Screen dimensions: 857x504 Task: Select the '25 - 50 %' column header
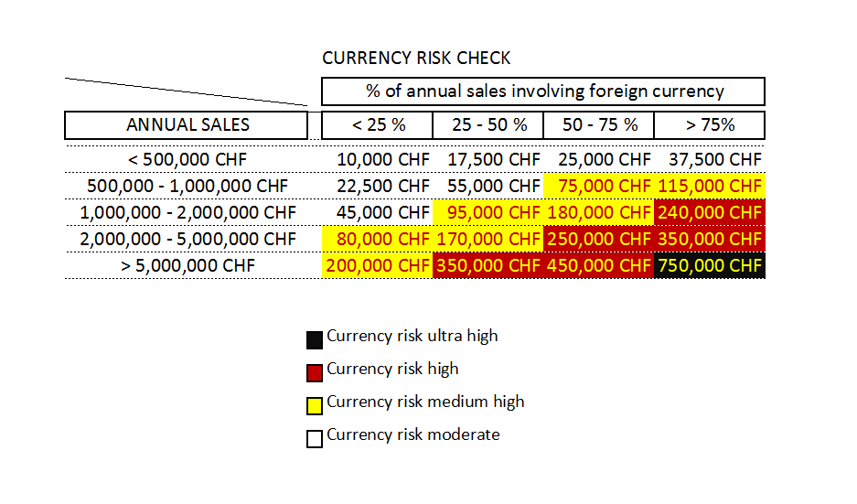[x=488, y=125]
